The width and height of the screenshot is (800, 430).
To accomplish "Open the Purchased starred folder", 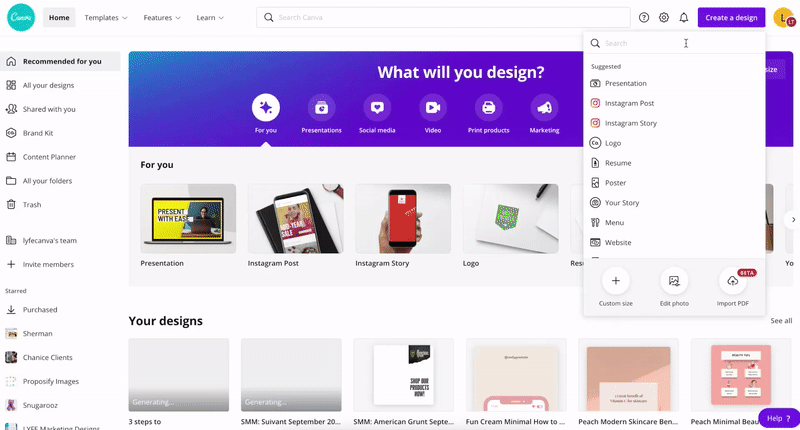I will [x=60, y=310].
